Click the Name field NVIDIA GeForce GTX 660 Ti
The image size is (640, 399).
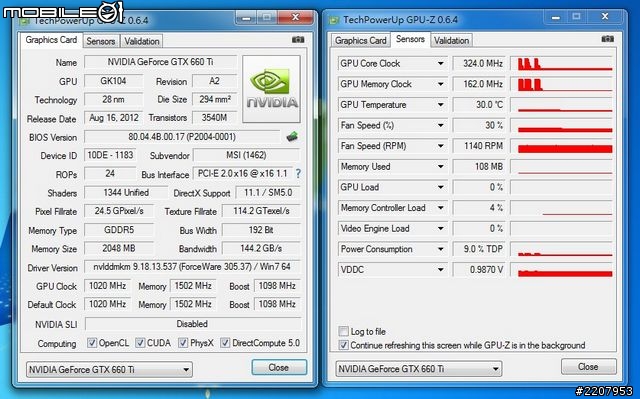point(160,62)
